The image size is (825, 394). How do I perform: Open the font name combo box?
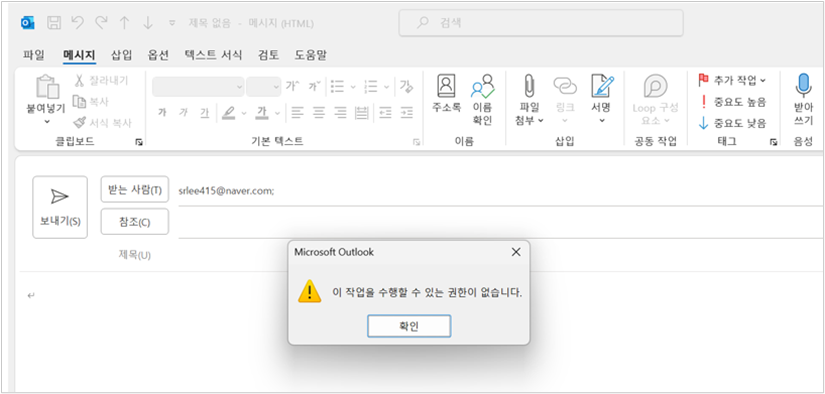[198, 87]
